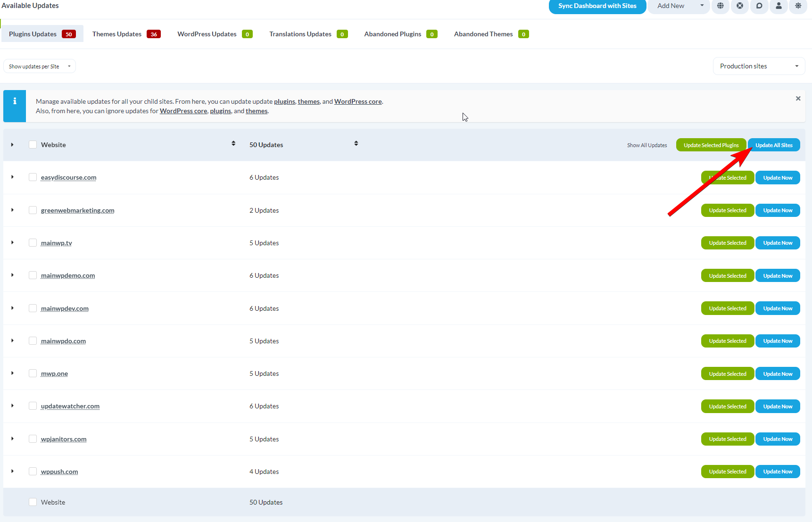Image resolution: width=812 pixels, height=522 pixels.
Task: Expand the greenwebmarketing.com row details
Action: click(x=12, y=210)
